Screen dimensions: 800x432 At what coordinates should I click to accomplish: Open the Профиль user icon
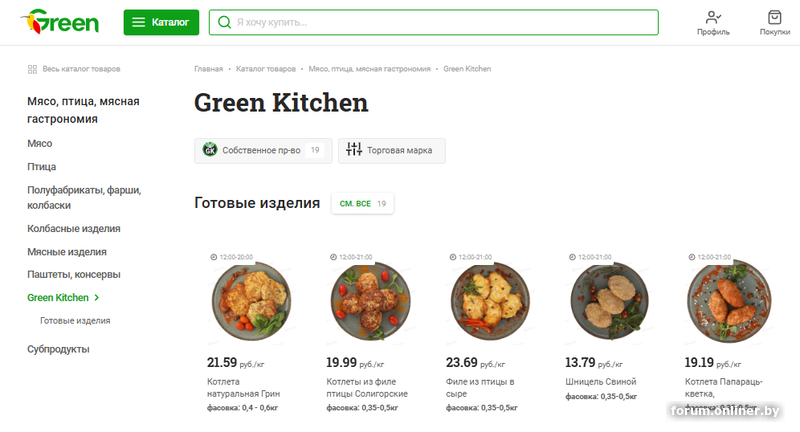713,17
